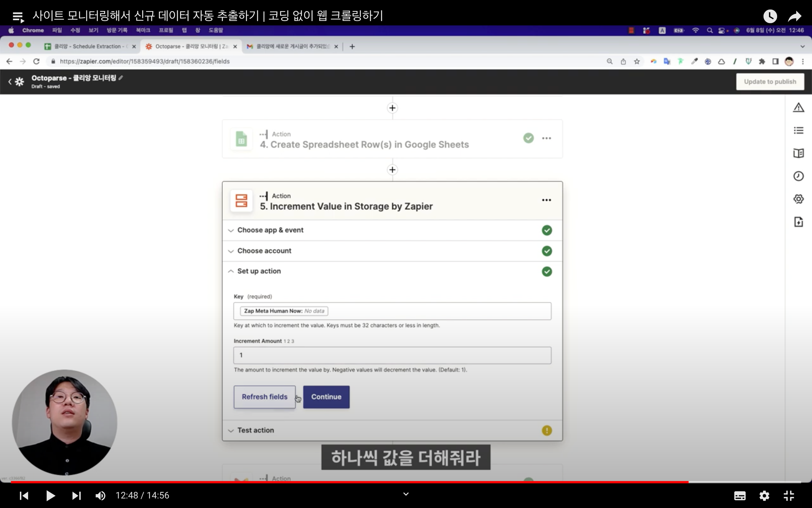Click inside the Key input field
Screen dimensions: 812x508
click(x=392, y=311)
